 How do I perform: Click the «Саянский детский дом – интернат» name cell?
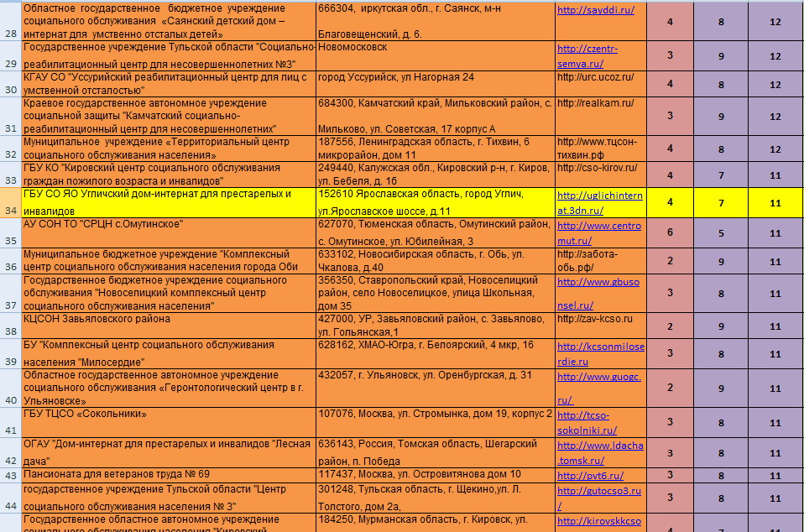[x=169, y=22]
